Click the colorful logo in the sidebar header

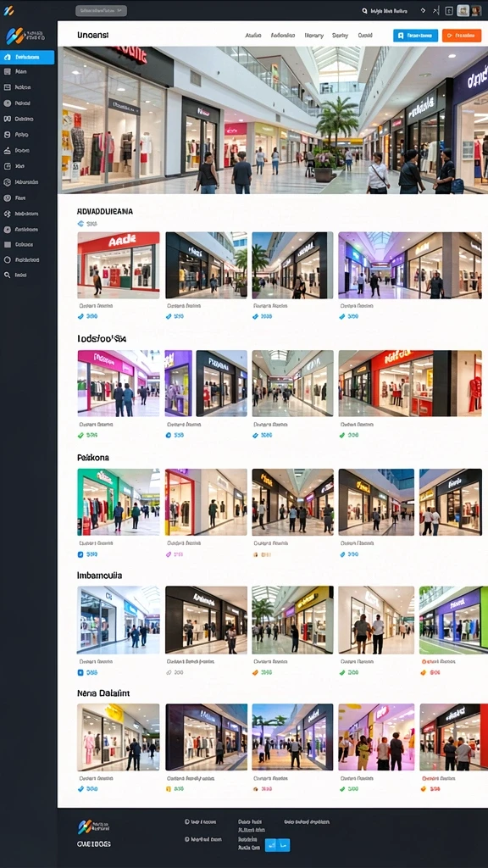click(15, 36)
